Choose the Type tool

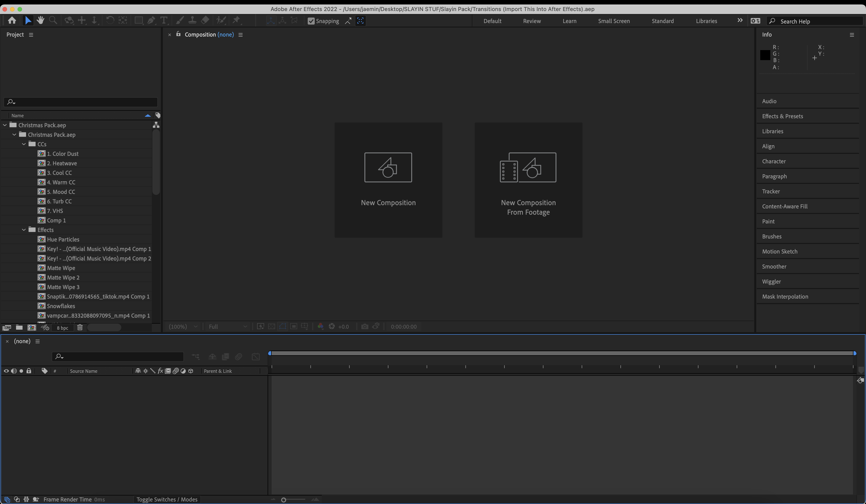coord(164,20)
